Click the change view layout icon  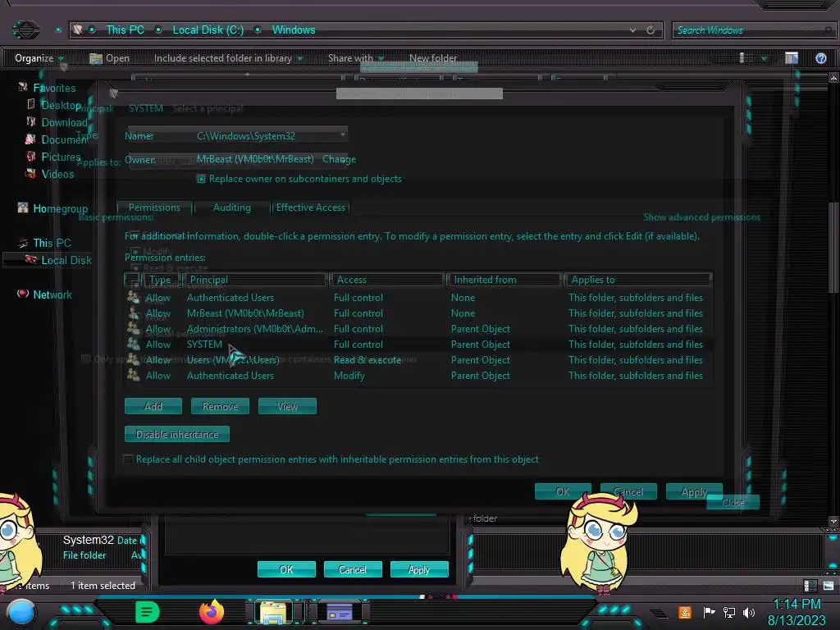tap(746, 58)
